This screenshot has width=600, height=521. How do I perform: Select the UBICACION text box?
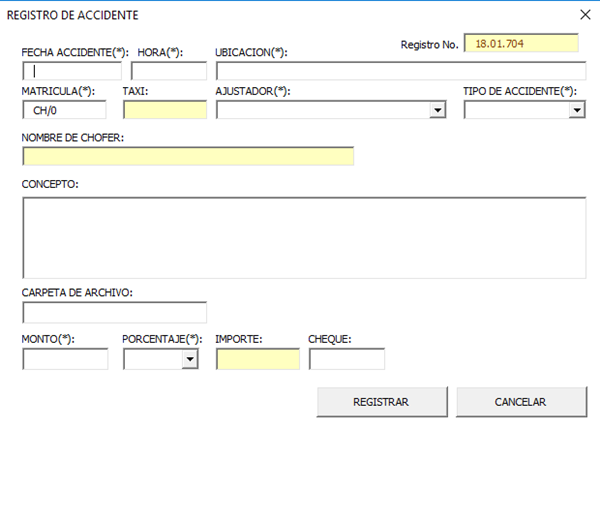point(400,71)
